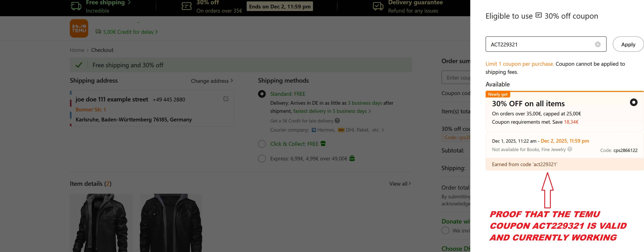The image size is (644, 252).
Task: Clear the coupon code input field
Action: (x=597, y=44)
